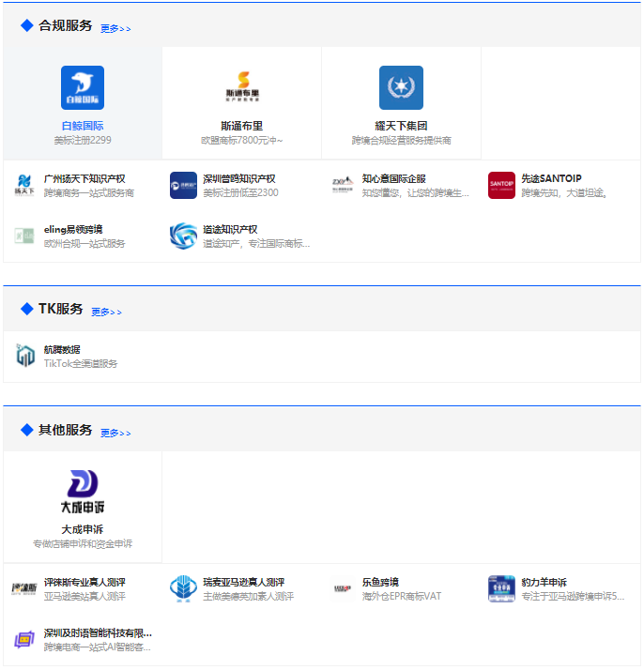
Task: Open 航腾数据 listing title
Action: [62, 349]
